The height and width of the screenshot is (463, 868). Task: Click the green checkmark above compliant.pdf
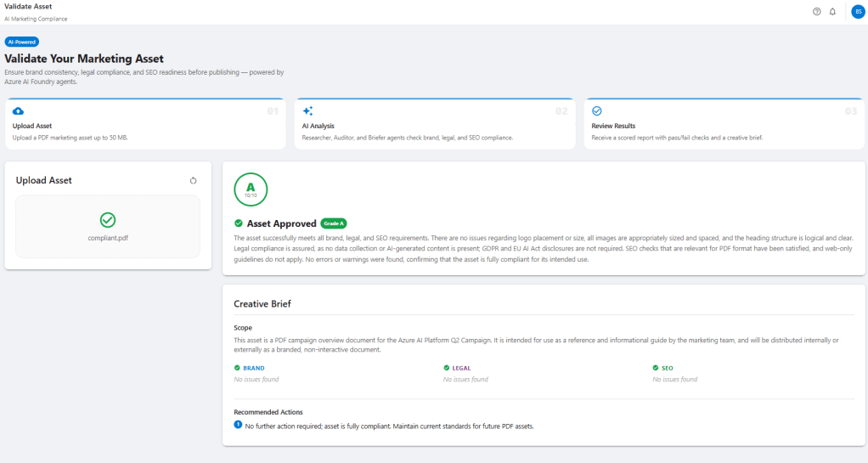coord(108,220)
